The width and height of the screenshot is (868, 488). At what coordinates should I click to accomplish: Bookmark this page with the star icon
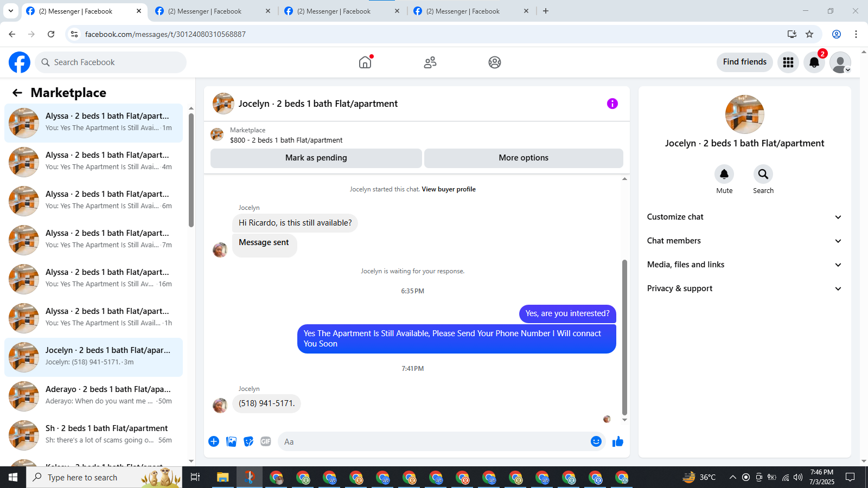pos(809,34)
